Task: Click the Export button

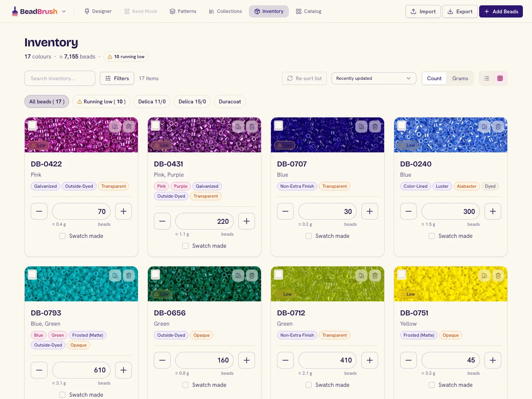Action: (x=460, y=11)
